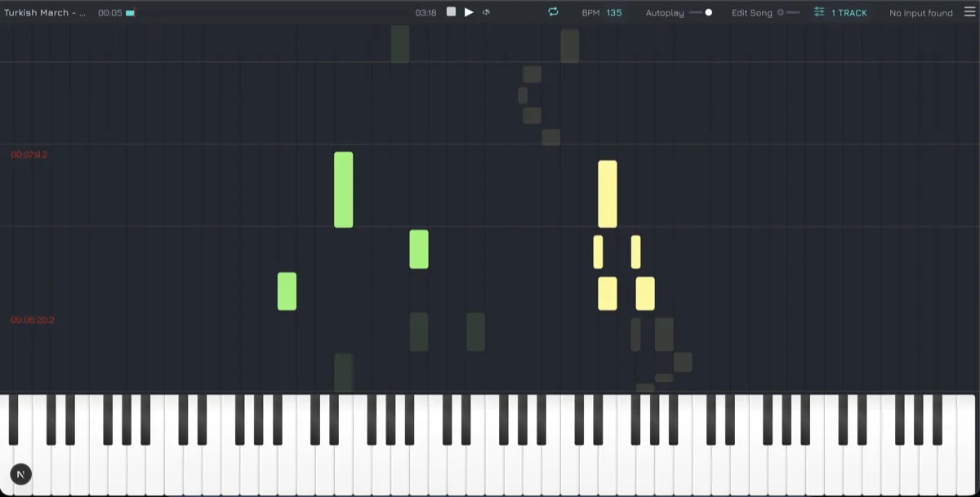This screenshot has height=497, width=980.
Task: Select the tallest green note block
Action: 344,190
